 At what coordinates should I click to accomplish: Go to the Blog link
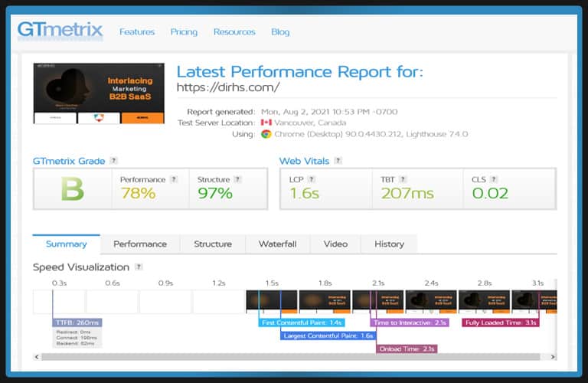point(280,32)
